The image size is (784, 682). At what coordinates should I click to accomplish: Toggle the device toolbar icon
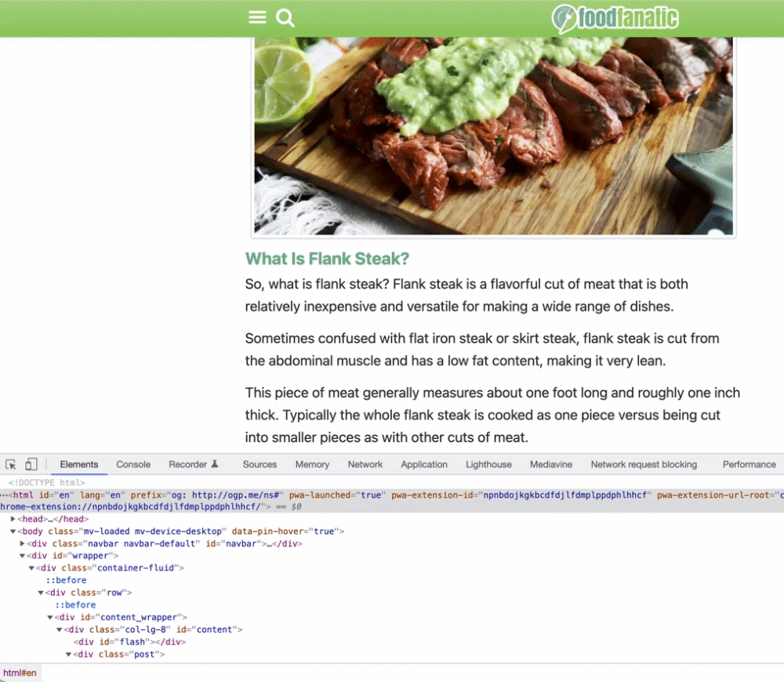click(31, 465)
